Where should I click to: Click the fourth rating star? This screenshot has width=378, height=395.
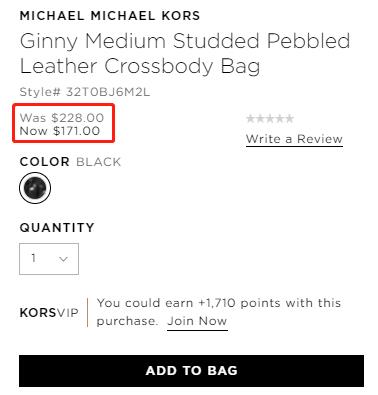point(280,118)
